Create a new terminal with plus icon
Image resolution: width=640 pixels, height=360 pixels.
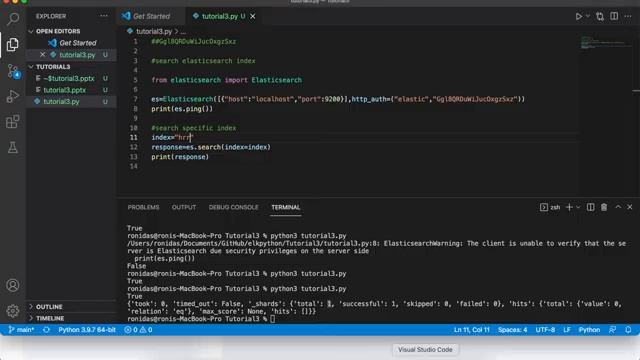click(x=569, y=207)
